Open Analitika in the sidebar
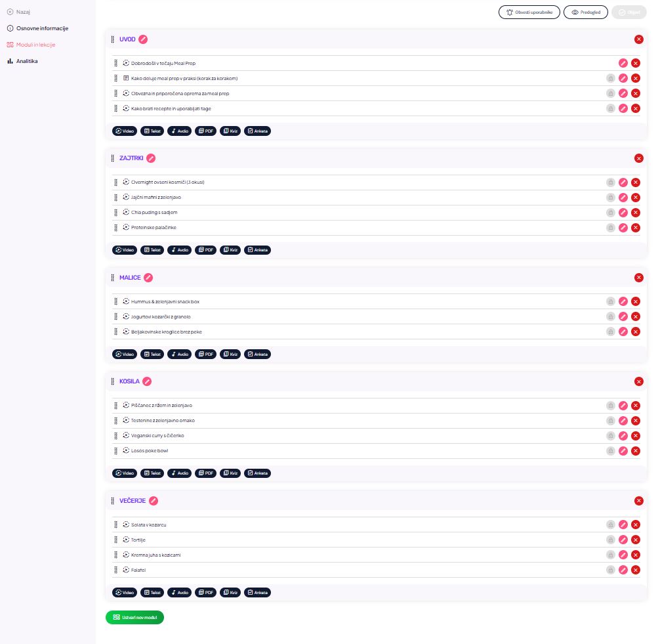The image size is (658, 644). pos(26,61)
